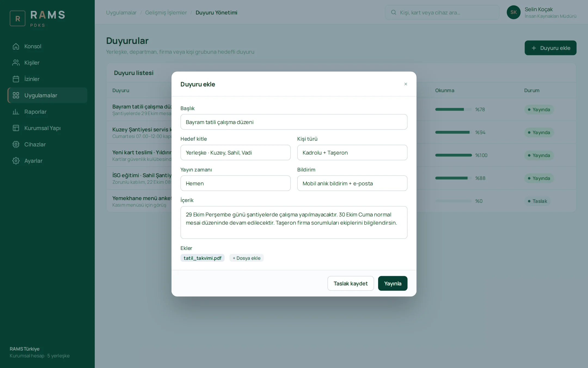
Task: Click the Duyuru ekle header button
Action: [x=550, y=48]
